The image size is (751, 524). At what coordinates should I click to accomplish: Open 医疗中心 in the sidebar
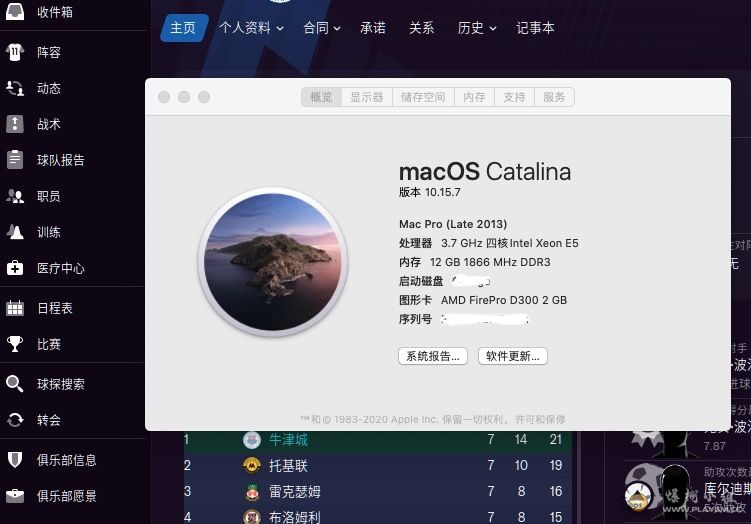pyautogui.click(x=61, y=268)
